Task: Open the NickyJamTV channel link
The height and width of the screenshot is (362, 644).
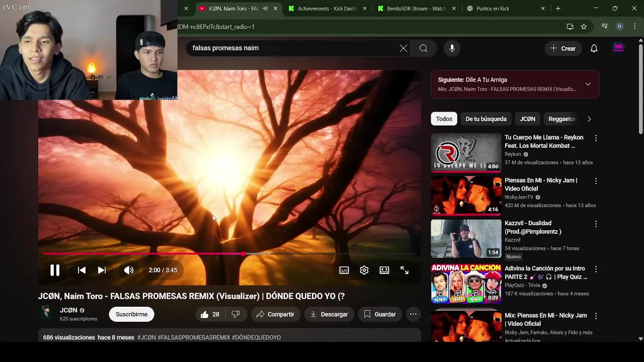Action: pos(519,197)
